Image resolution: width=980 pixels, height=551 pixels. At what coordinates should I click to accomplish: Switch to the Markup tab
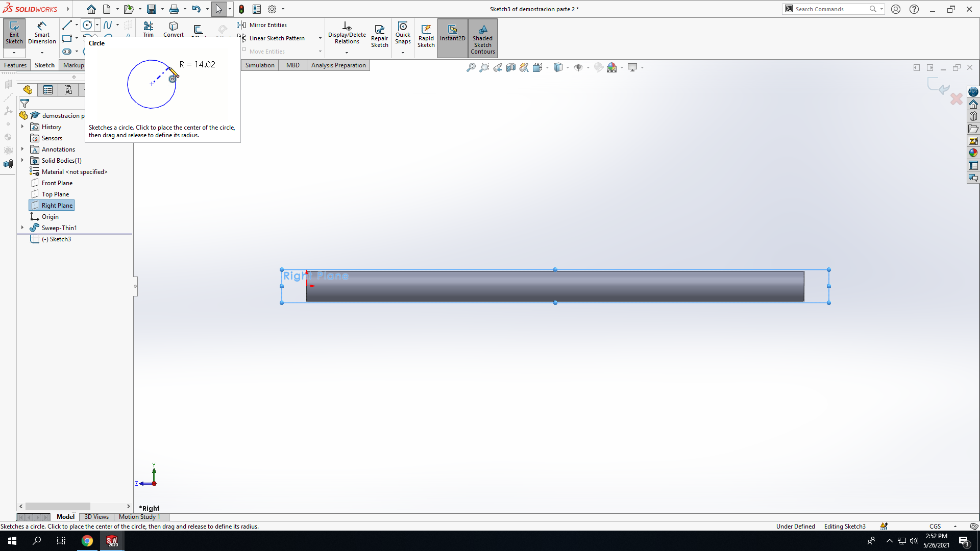click(73, 65)
